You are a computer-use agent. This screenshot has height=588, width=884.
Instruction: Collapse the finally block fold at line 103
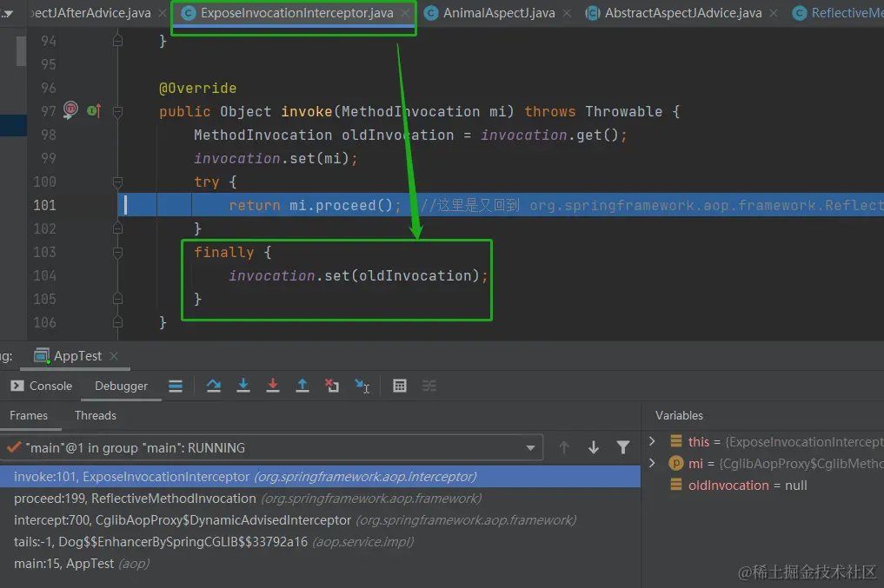118,253
